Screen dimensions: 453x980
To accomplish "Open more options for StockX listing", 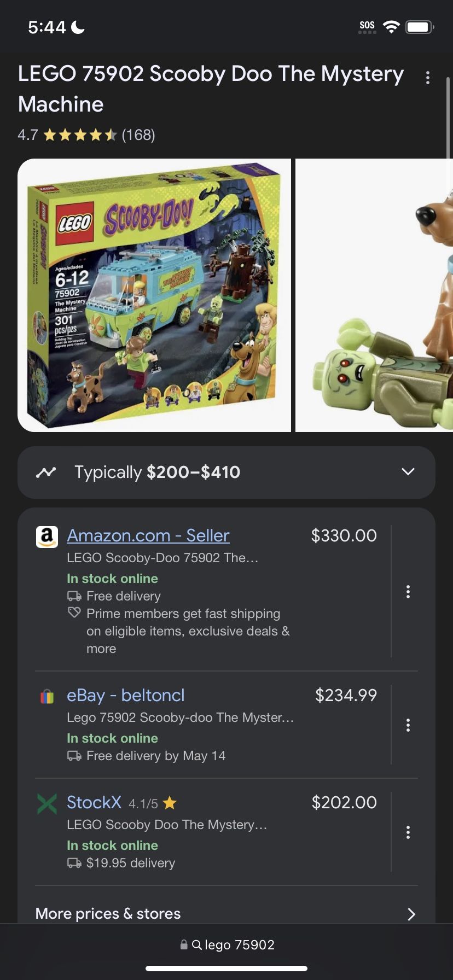I will 408,832.
